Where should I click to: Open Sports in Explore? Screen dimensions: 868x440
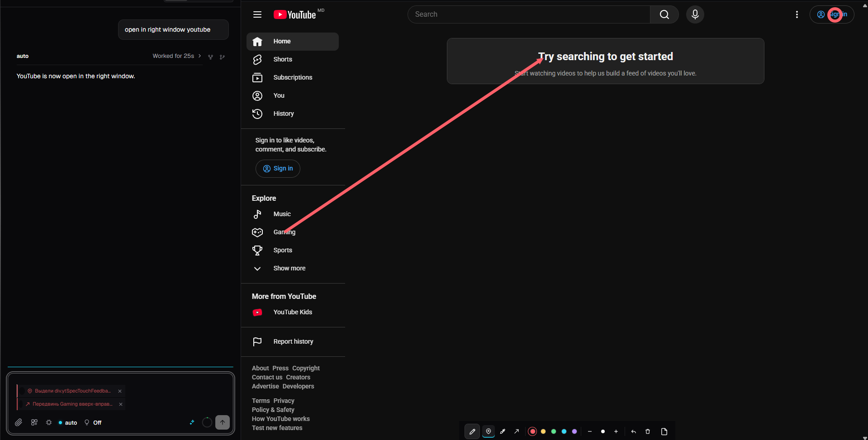coord(293,250)
